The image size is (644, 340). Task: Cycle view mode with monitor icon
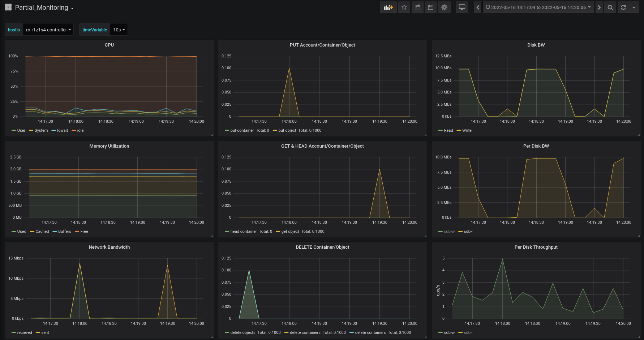(462, 7)
